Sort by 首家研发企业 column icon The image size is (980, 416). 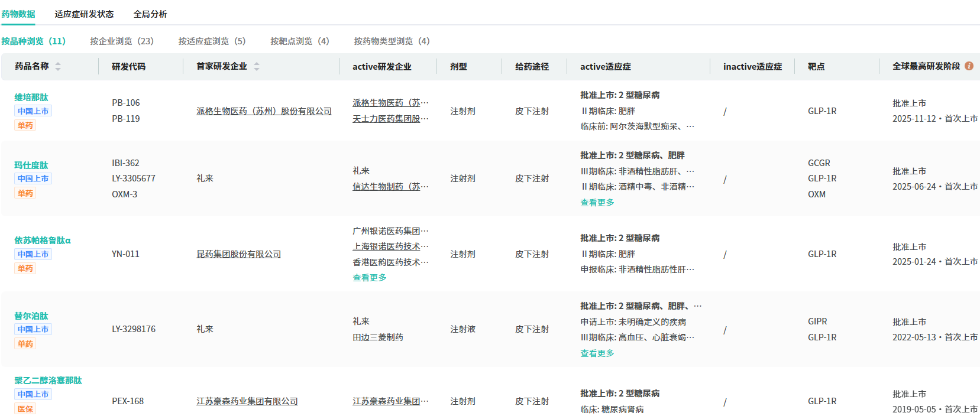pos(257,67)
